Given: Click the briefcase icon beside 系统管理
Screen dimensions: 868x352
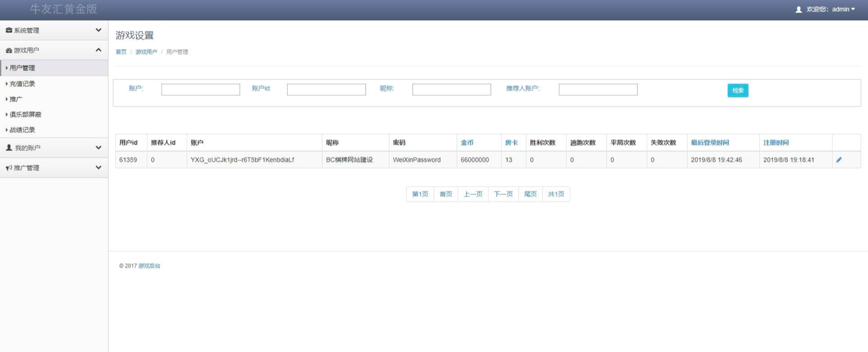Looking at the screenshot, I should tap(8, 30).
